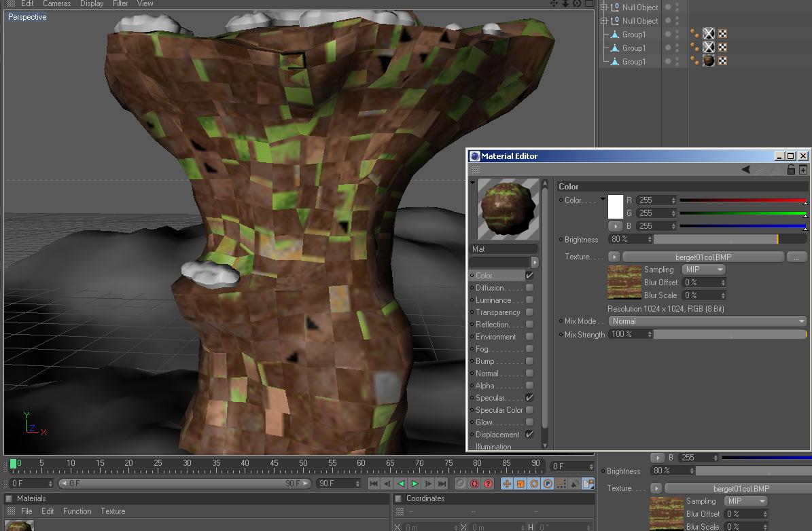Select the Glow channel in the list
The height and width of the screenshot is (531, 812).
click(484, 422)
